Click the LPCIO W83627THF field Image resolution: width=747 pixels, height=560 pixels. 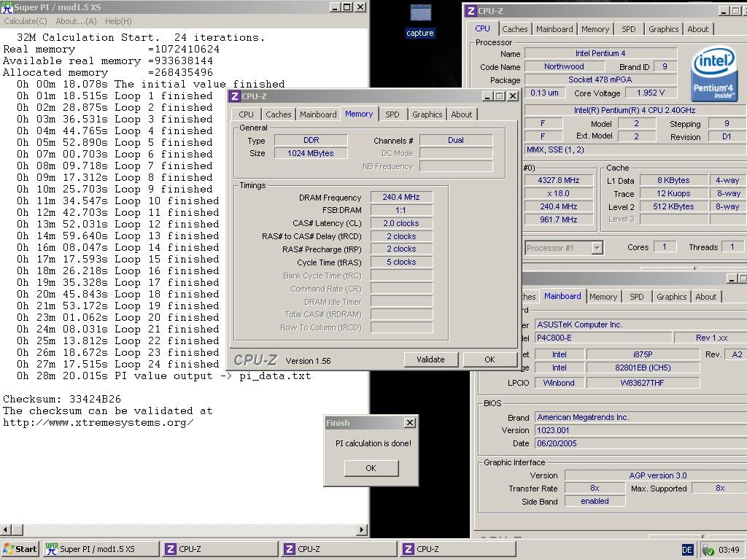[x=643, y=383]
